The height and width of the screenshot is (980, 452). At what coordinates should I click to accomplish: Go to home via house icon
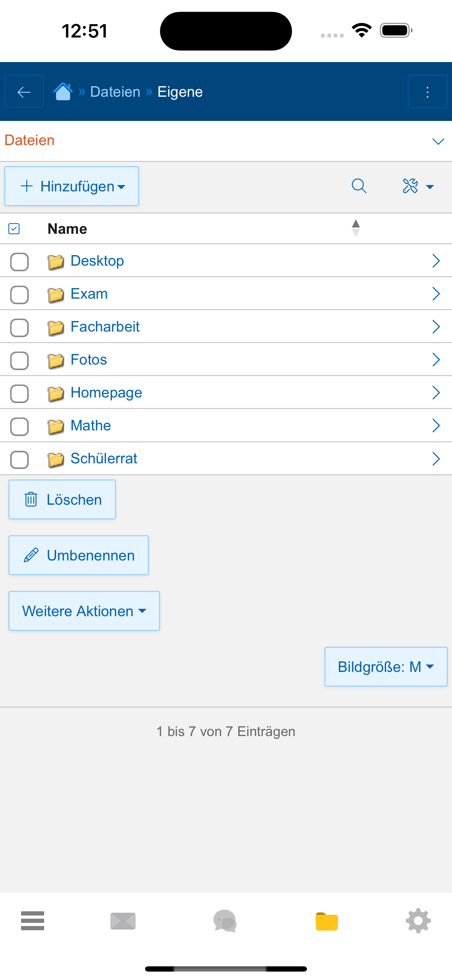coord(63,92)
